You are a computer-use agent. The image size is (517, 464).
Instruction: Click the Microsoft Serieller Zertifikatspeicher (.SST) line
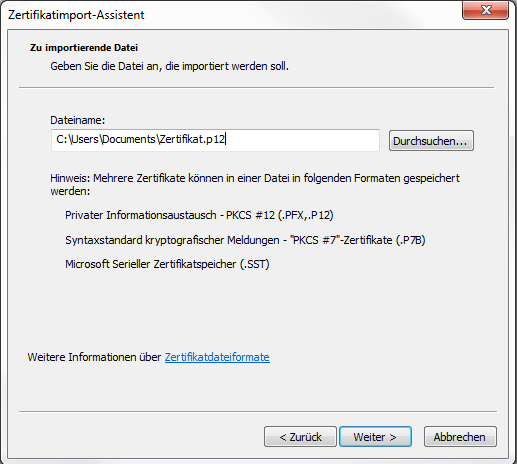tap(167, 264)
